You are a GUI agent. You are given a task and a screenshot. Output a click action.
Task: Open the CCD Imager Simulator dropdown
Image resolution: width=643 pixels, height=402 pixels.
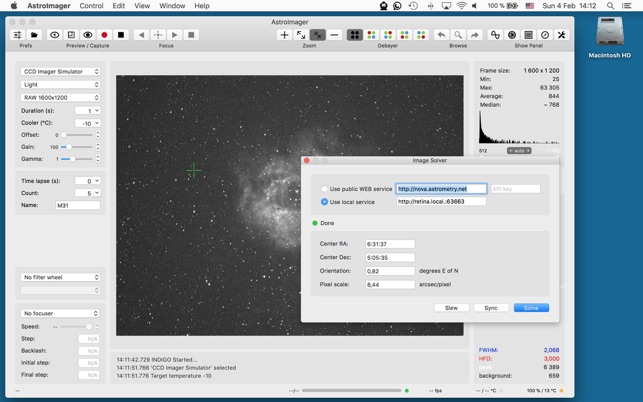61,72
